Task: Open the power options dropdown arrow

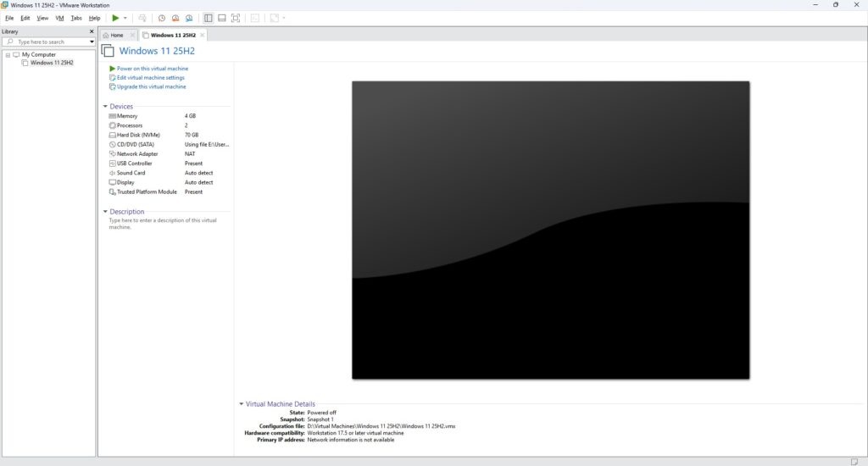Action: click(125, 18)
